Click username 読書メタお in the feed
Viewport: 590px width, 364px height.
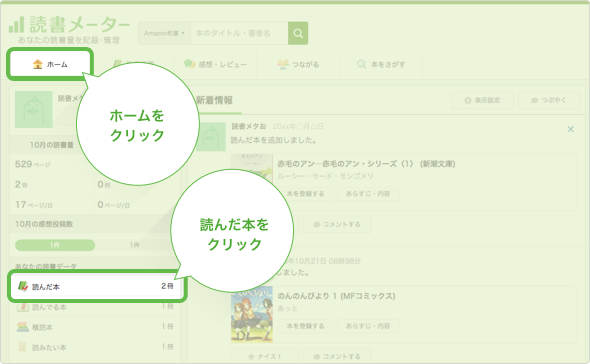point(249,126)
